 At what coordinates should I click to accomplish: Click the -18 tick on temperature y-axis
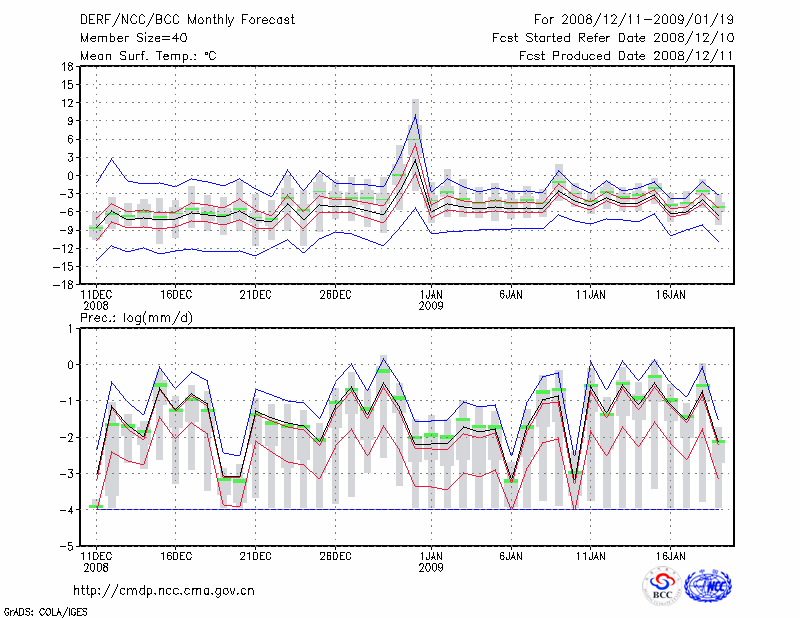tap(66, 284)
